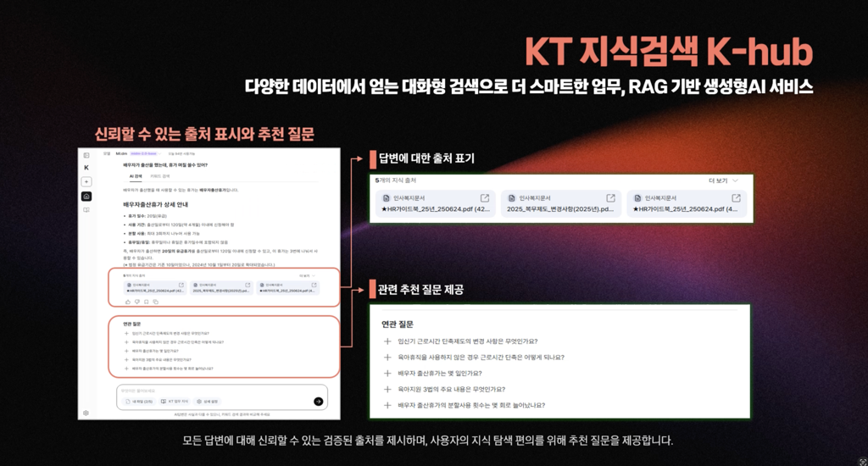Switch to the 키워드 검색 tab

pos(160,176)
